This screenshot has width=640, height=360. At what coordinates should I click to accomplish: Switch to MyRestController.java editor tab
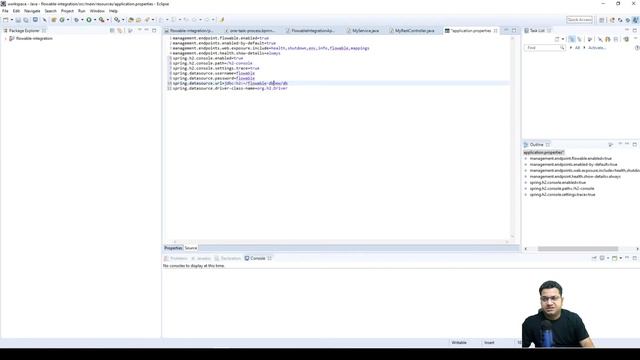[x=414, y=31]
